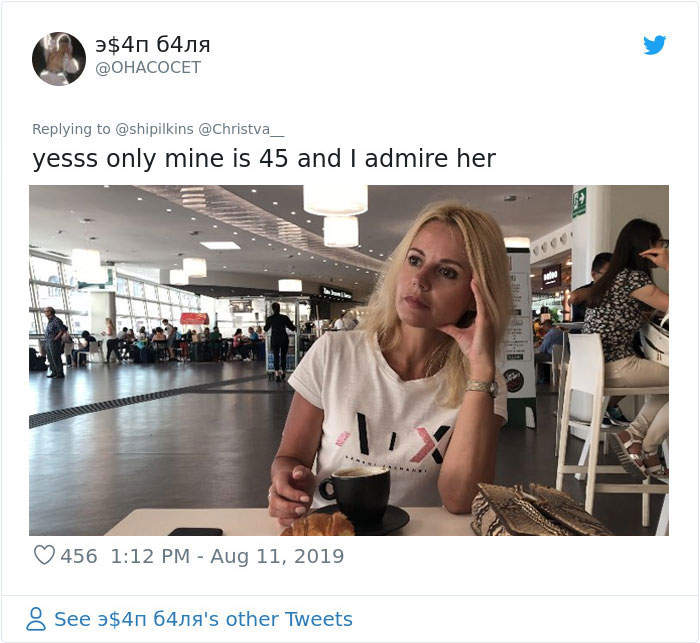Click the green exit sign in the photo
Image resolution: width=700 pixels, height=643 pixels.
579,202
